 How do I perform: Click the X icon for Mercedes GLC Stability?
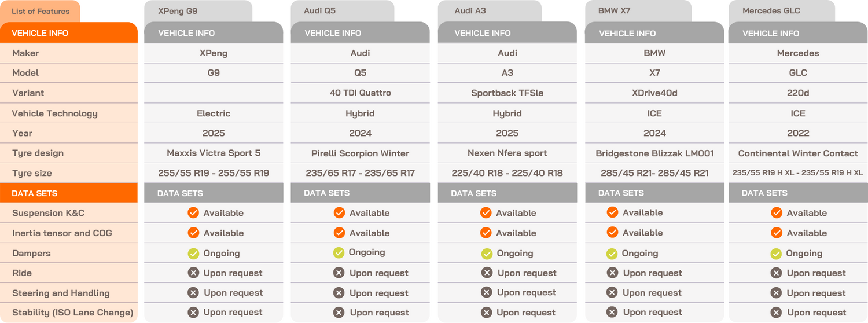click(777, 313)
